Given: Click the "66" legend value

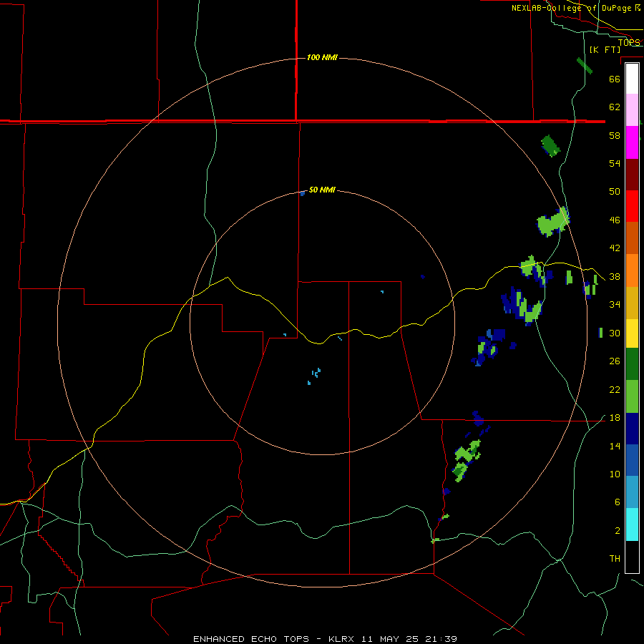Looking at the screenshot, I should tap(615, 79).
